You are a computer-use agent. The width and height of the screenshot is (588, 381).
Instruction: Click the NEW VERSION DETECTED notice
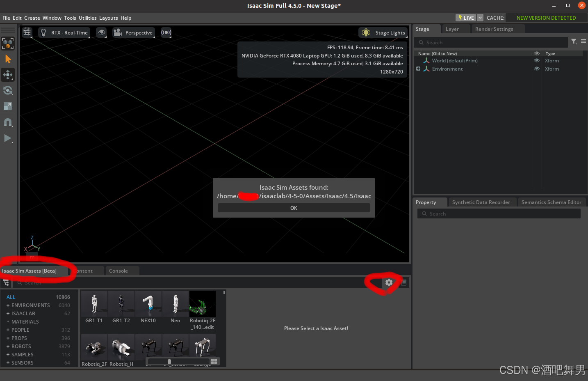pyautogui.click(x=546, y=18)
